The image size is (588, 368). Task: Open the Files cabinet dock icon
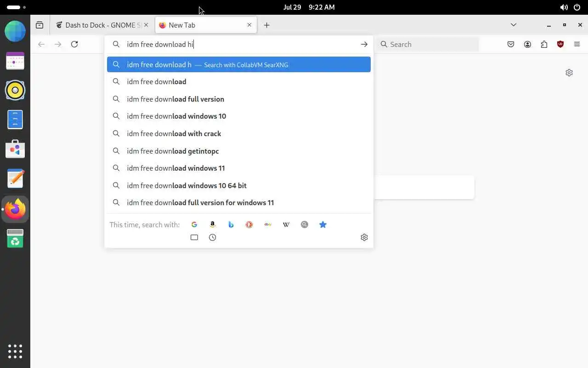tap(15, 120)
